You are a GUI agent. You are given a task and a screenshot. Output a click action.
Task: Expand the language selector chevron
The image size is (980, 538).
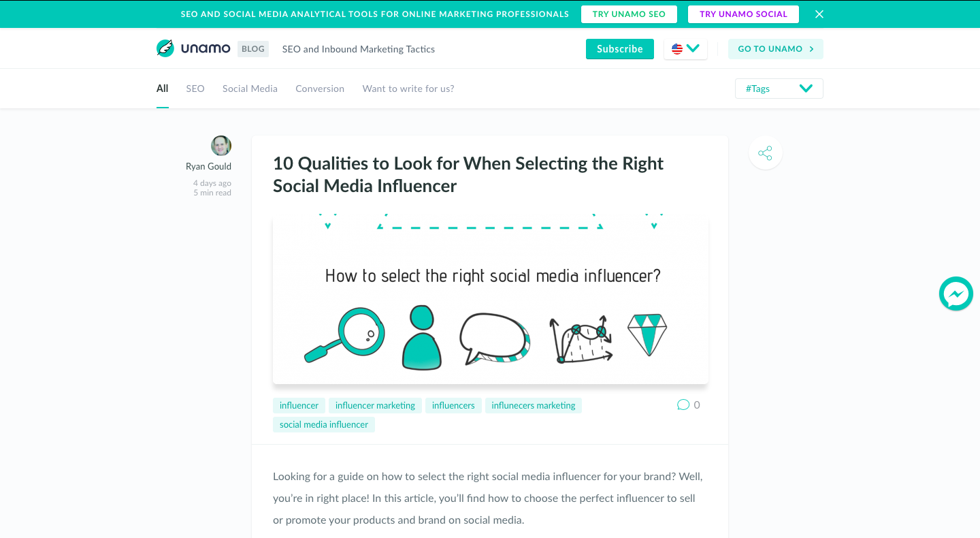point(693,48)
